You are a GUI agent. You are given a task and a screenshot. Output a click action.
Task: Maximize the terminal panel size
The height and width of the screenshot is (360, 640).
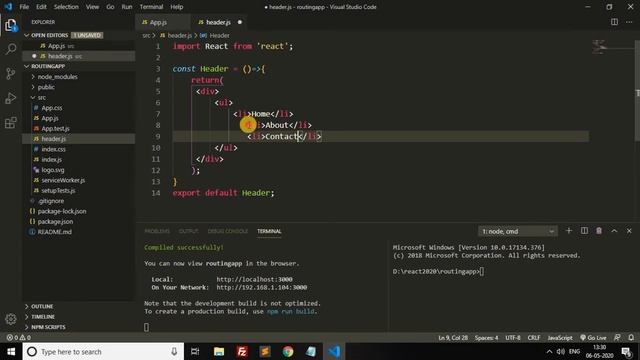click(614, 231)
